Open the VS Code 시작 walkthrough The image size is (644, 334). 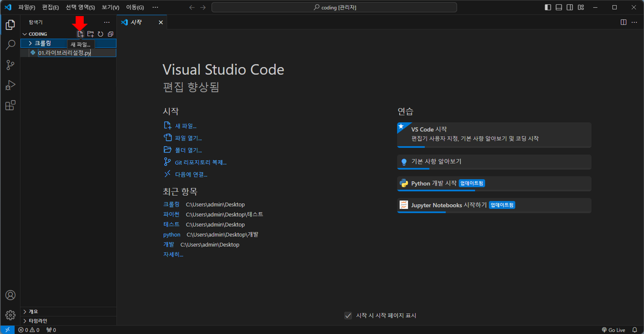(x=494, y=135)
